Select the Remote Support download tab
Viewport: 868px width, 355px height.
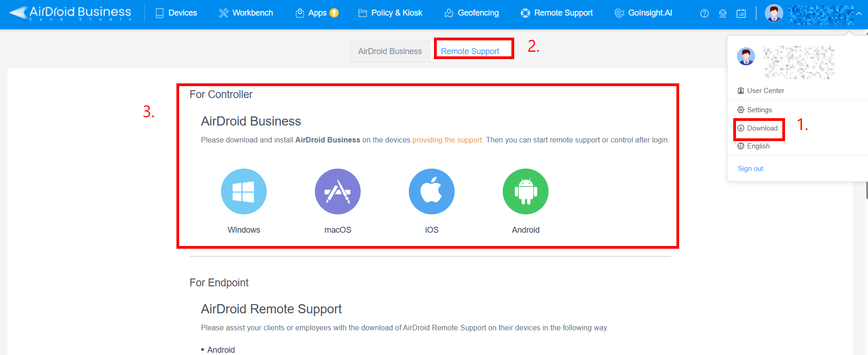[x=470, y=51]
